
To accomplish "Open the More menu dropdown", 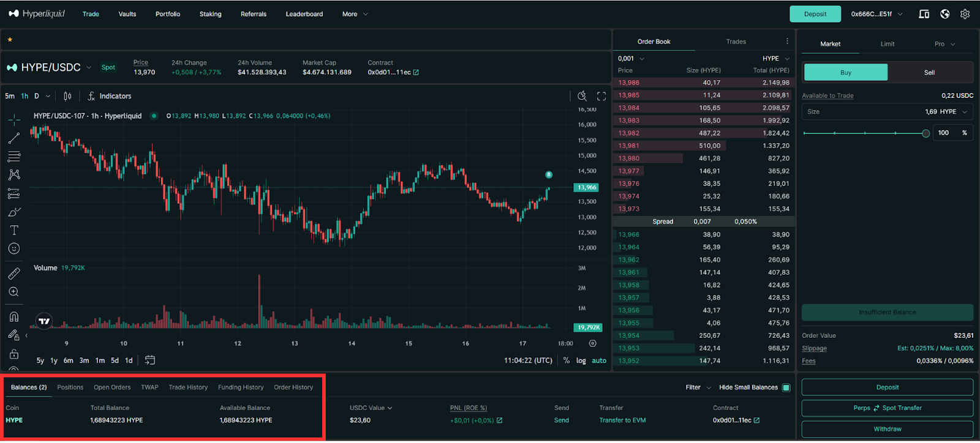I will pos(355,14).
